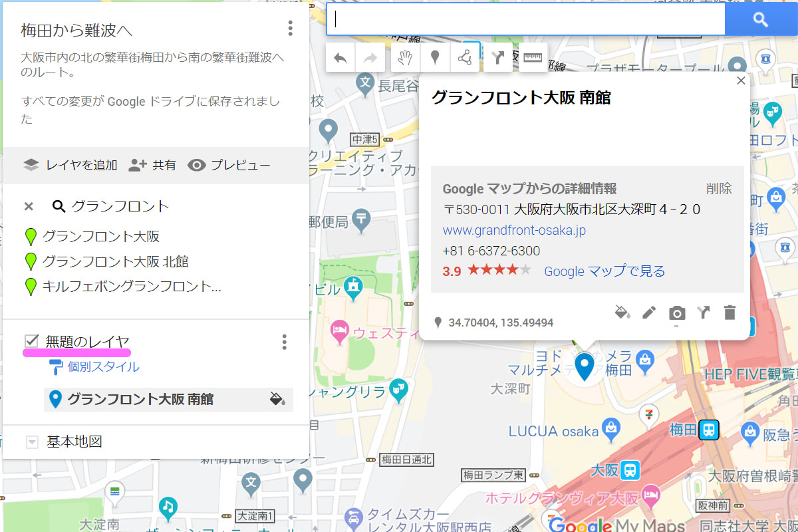Click the style paint bucket in info window
The height and width of the screenshot is (532, 798).
click(622, 313)
